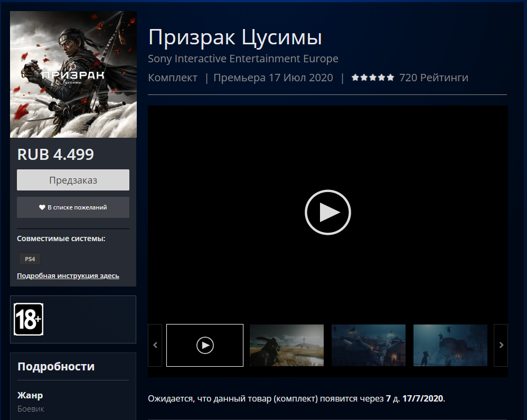Click the PS4 compatible system badge
This screenshot has width=527, height=420.
coord(30,259)
